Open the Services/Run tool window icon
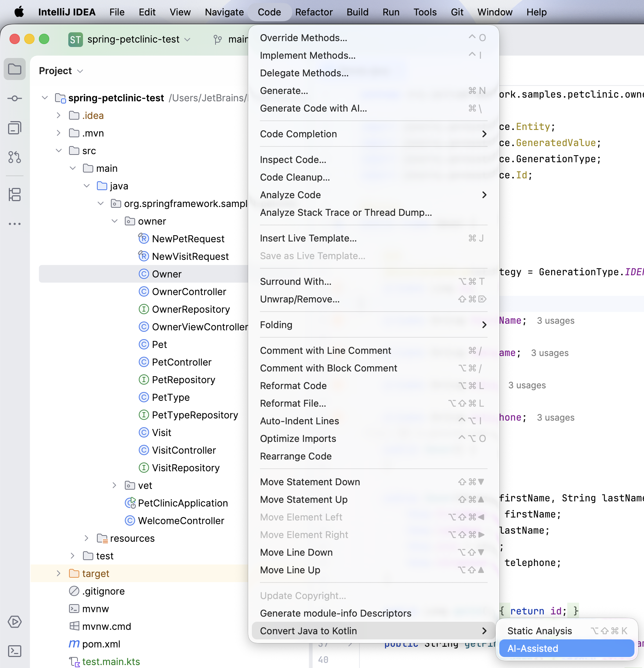Screen dimensions: 644x668 click(15, 622)
